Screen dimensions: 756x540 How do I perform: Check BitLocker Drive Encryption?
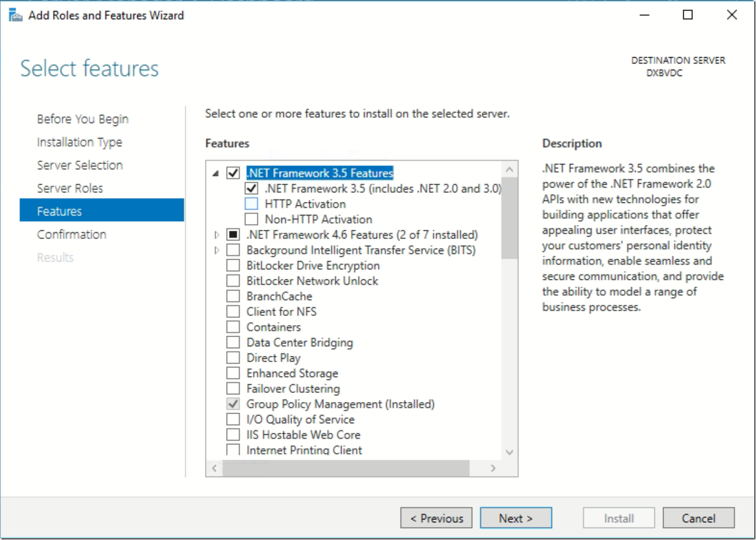pyautogui.click(x=233, y=265)
